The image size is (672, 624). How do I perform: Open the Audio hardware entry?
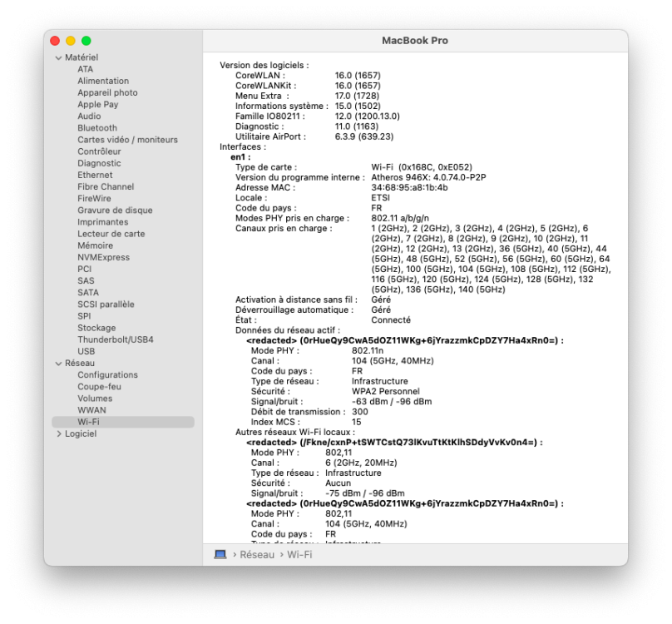[89, 116]
